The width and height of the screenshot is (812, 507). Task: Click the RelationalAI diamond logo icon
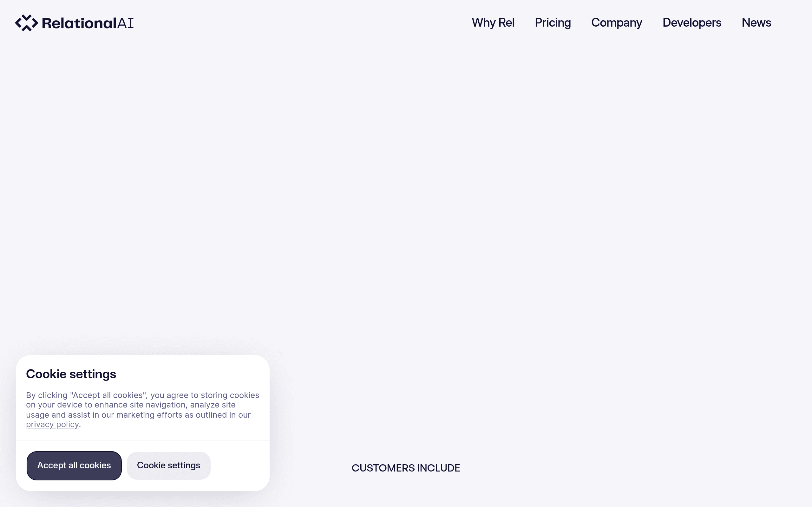(27, 23)
